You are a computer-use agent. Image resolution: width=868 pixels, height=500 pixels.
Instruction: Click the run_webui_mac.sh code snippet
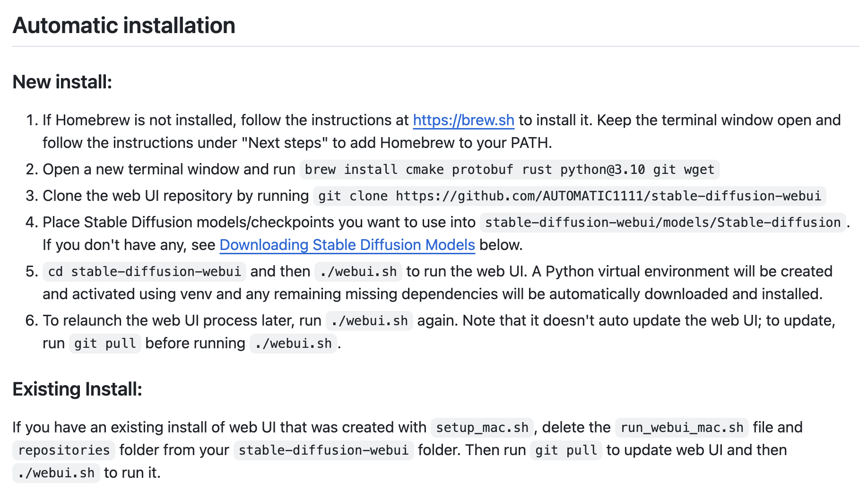(681, 428)
